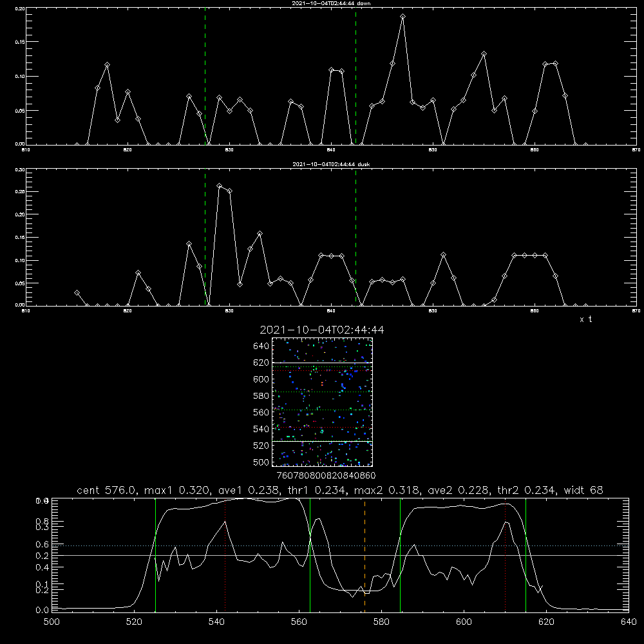Click the solid white line at 620 in small image
Image resolution: width=644 pixels, height=644 pixels.
[323, 363]
